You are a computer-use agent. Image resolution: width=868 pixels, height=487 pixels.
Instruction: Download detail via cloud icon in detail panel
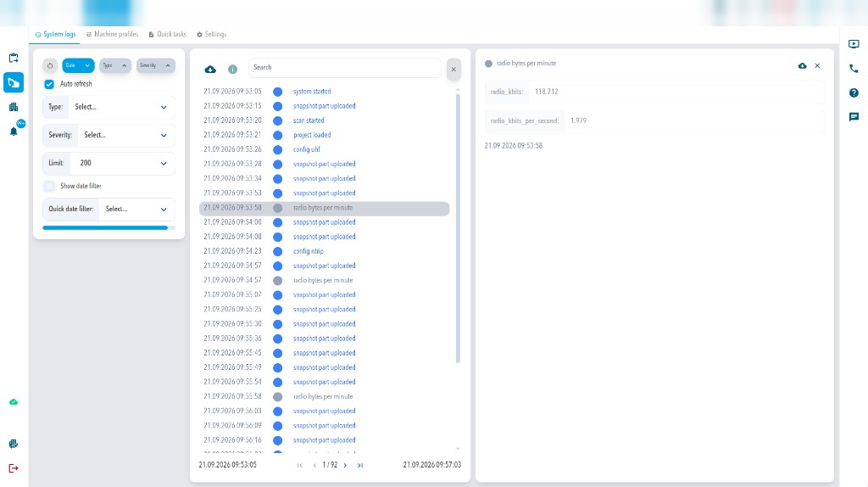(x=802, y=66)
